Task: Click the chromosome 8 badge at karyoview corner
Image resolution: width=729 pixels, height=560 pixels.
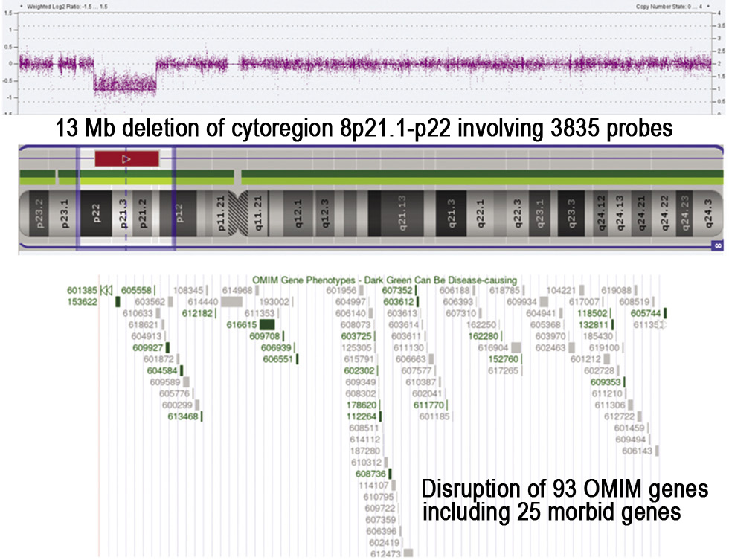Action: pos(718,245)
